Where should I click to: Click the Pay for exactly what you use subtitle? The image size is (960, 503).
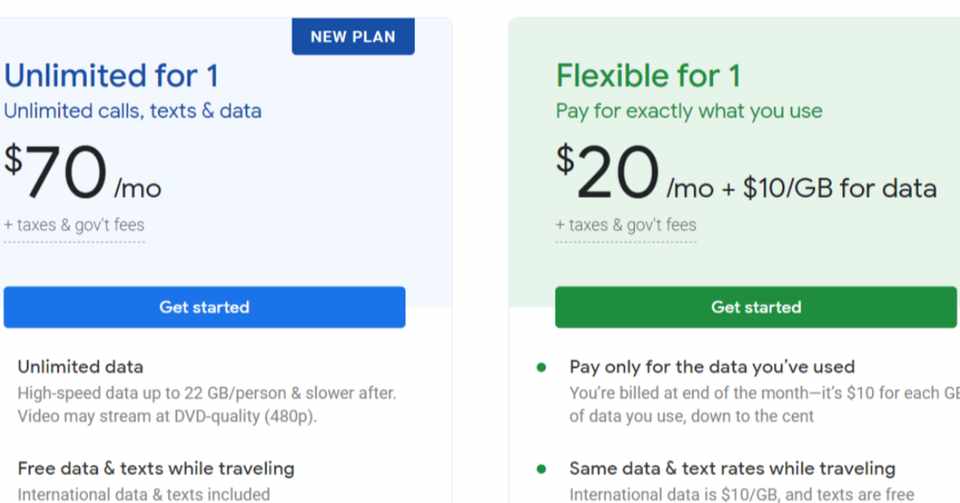tap(689, 111)
